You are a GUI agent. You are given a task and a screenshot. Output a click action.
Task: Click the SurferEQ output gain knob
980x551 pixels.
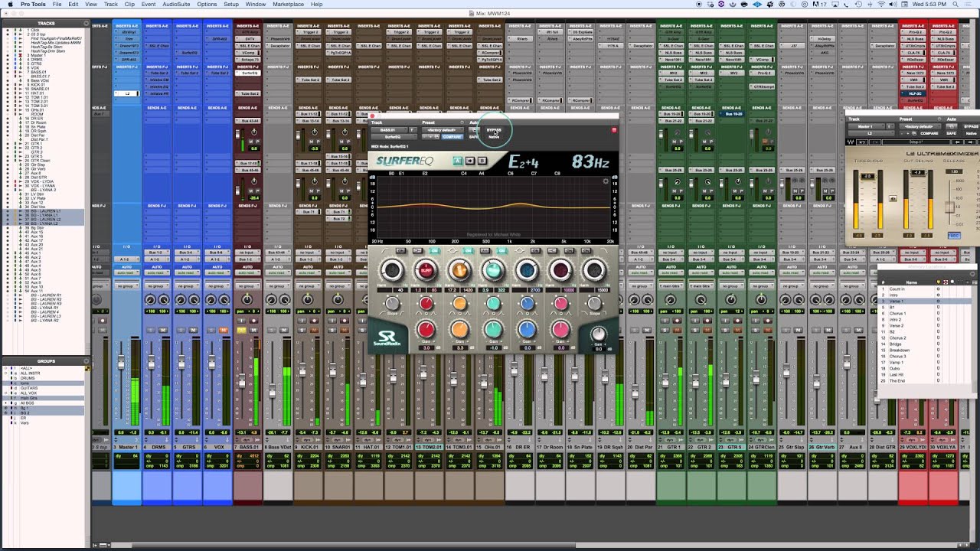point(599,334)
